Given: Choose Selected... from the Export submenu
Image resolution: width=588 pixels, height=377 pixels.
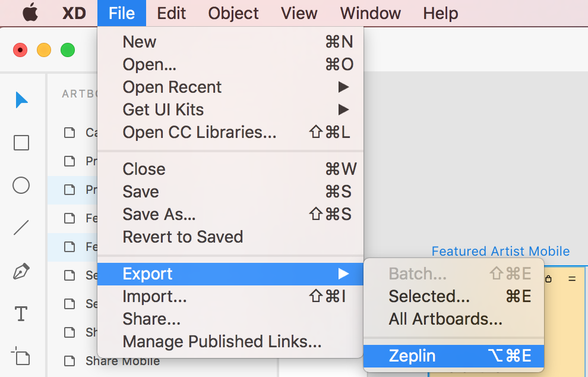Looking at the screenshot, I should 429,296.
